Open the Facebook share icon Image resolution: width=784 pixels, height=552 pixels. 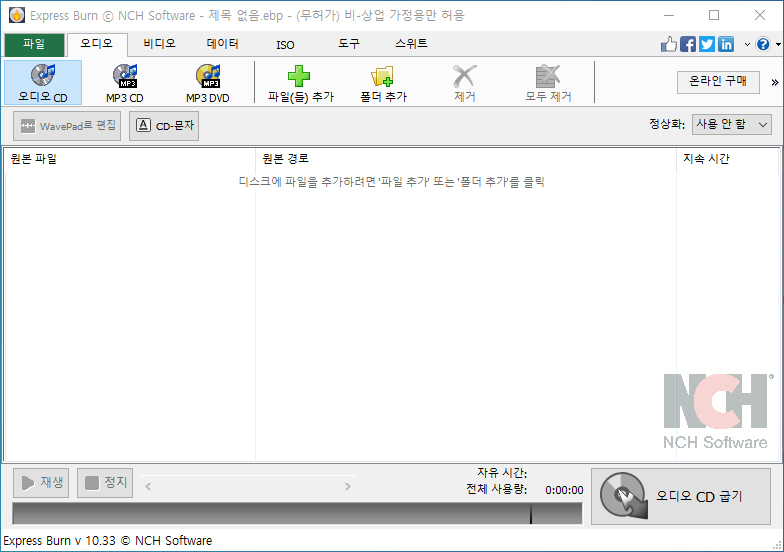pos(688,44)
